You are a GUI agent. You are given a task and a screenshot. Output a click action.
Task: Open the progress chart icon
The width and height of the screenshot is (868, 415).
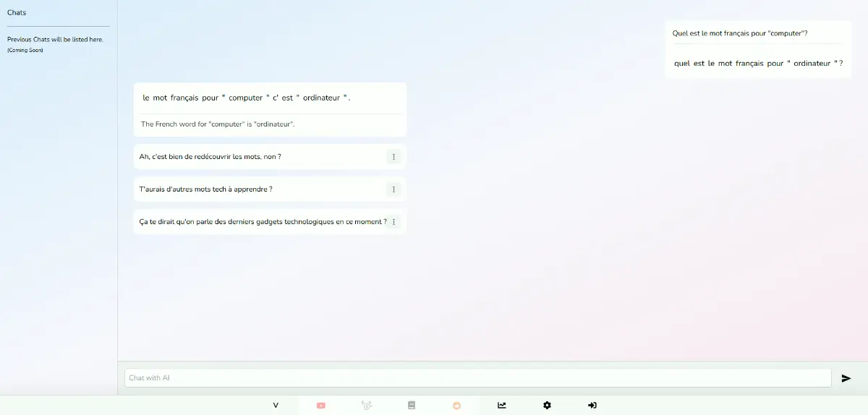[x=502, y=406]
